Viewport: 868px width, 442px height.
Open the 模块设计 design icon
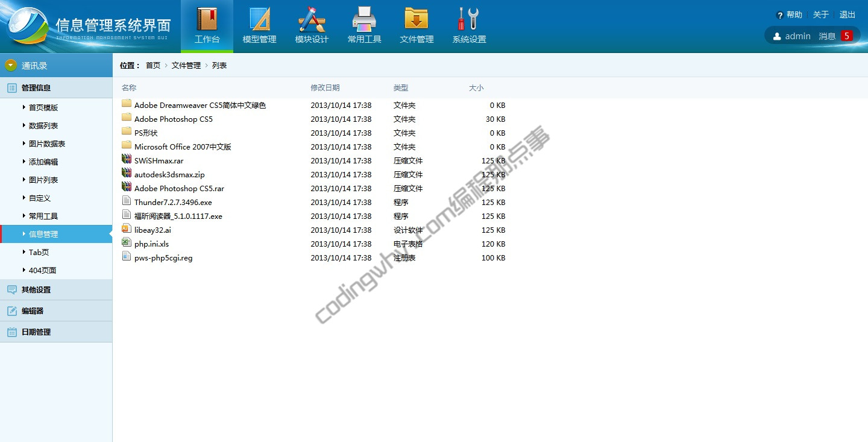[312, 19]
